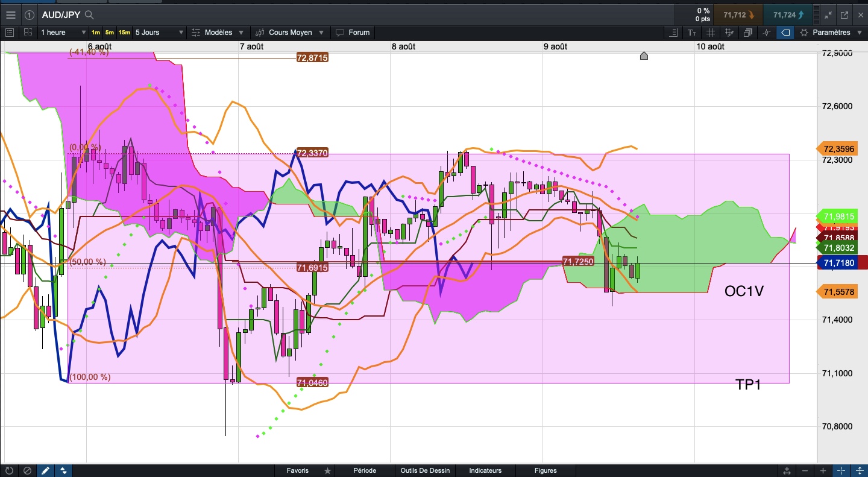Open the Cours Moyen price type dropdown
The width and height of the screenshot is (868, 477).
point(291,33)
